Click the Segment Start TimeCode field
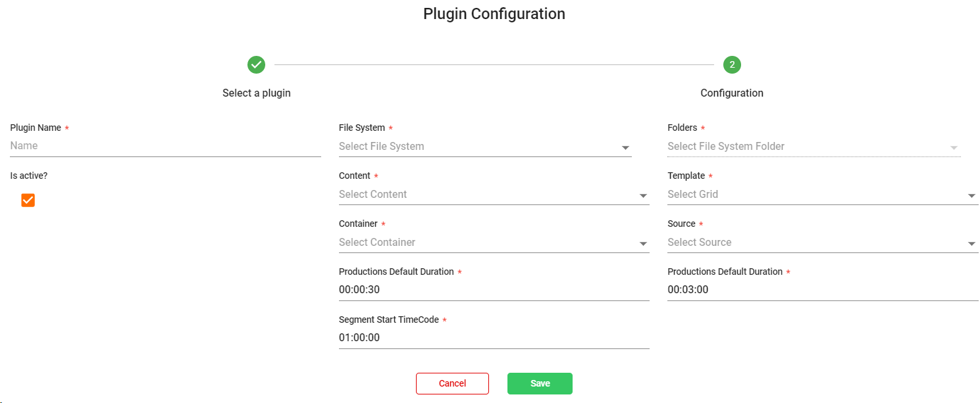980x403 pixels. click(x=494, y=338)
